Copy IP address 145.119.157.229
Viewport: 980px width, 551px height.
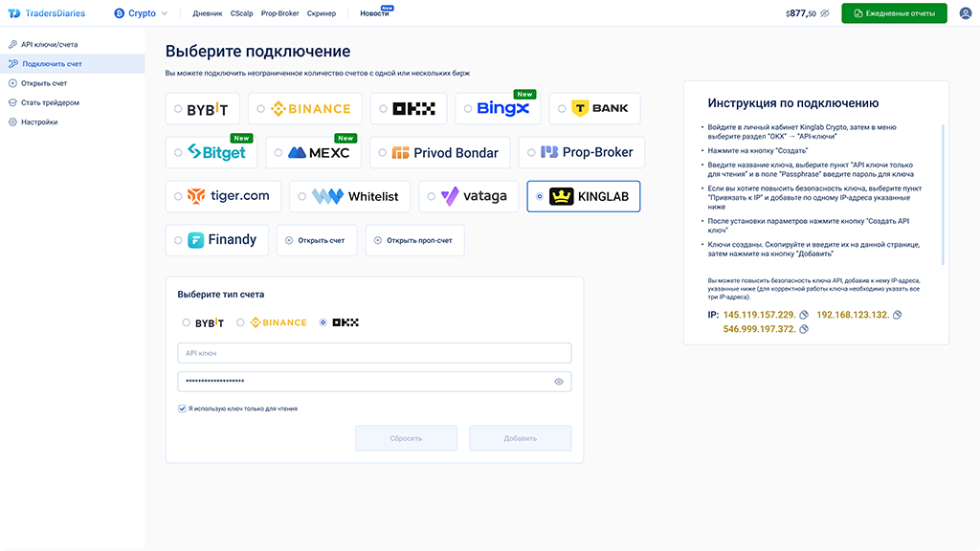click(x=804, y=315)
